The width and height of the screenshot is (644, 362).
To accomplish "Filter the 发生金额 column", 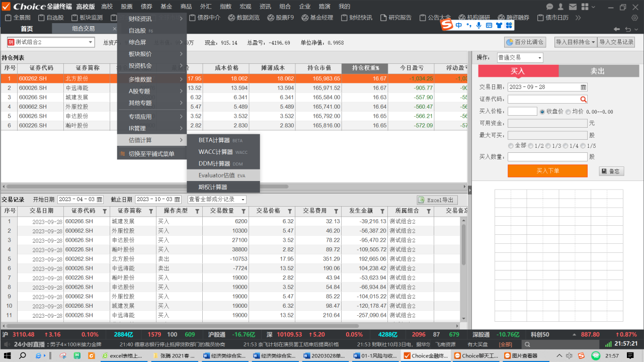I will (382, 211).
